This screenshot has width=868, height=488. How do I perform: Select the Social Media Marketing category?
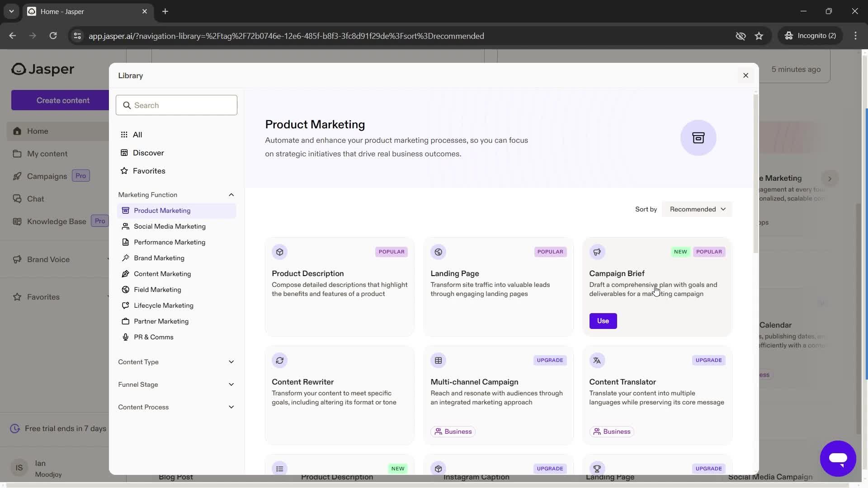click(x=170, y=226)
